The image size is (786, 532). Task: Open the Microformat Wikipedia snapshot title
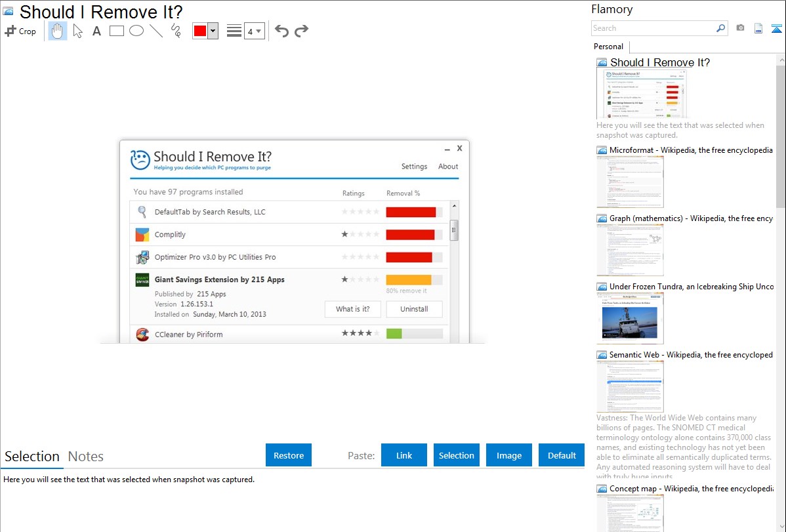point(691,150)
